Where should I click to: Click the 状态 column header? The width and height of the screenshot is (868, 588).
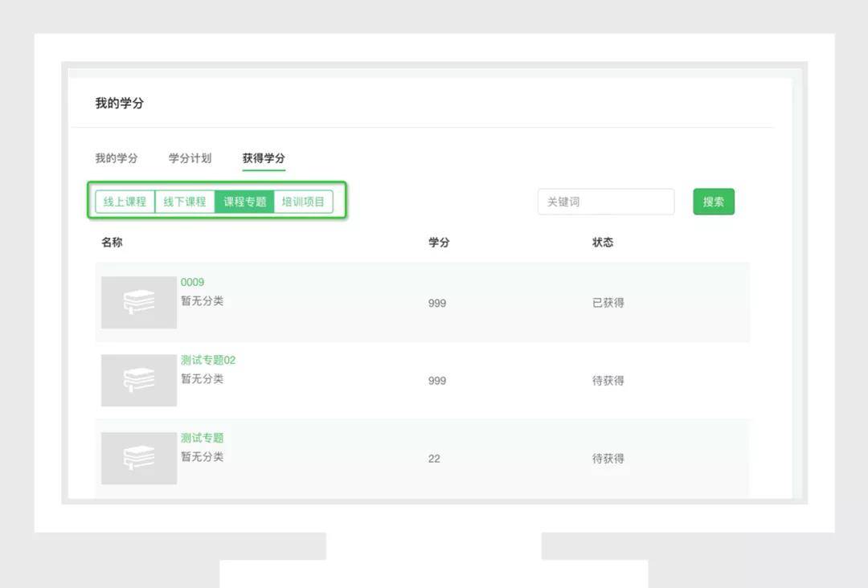click(x=604, y=242)
